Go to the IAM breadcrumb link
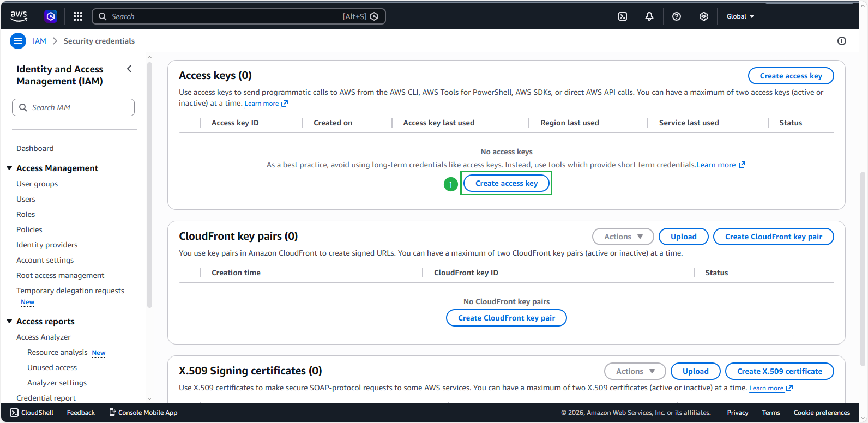Viewport: 868px width, 423px height. point(39,41)
